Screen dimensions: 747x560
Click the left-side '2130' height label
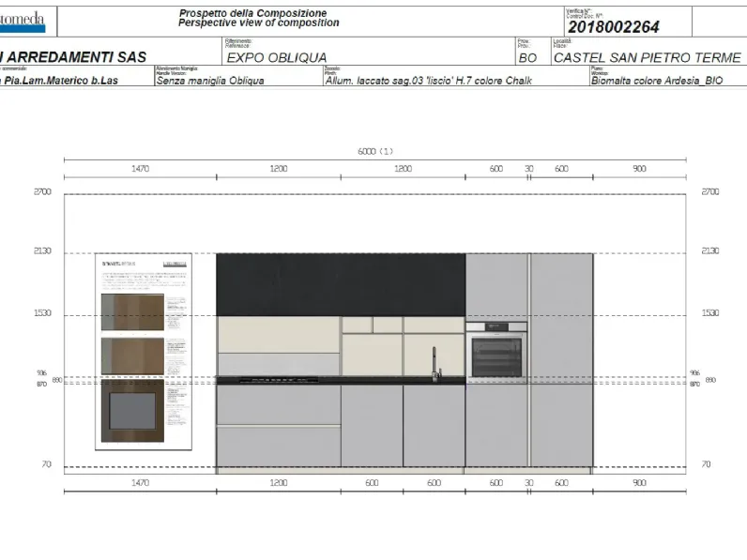tap(42, 251)
